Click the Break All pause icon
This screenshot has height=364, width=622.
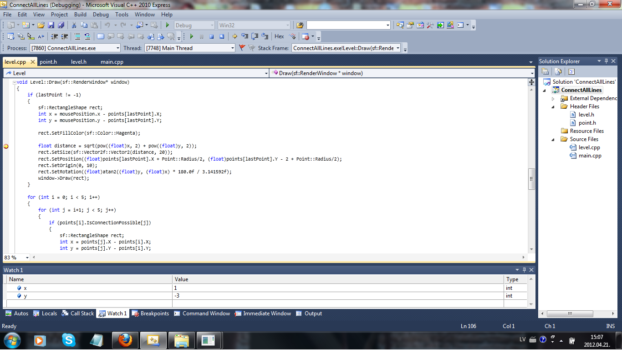point(201,36)
